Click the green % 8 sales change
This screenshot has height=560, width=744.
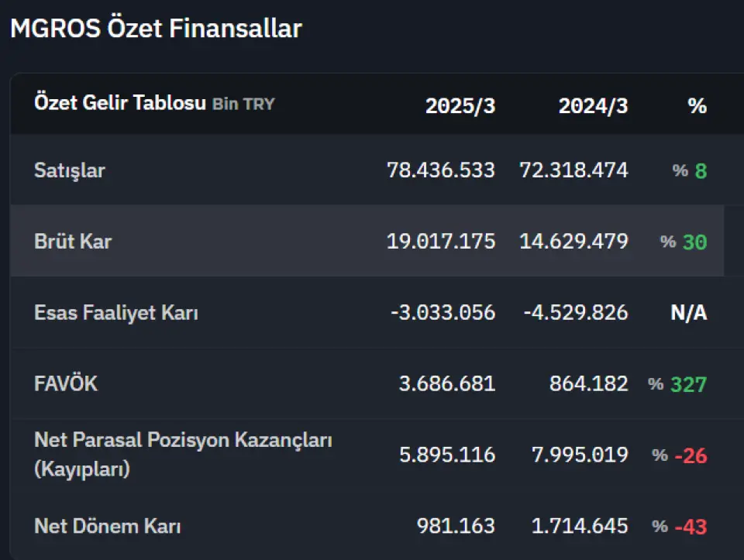click(690, 170)
